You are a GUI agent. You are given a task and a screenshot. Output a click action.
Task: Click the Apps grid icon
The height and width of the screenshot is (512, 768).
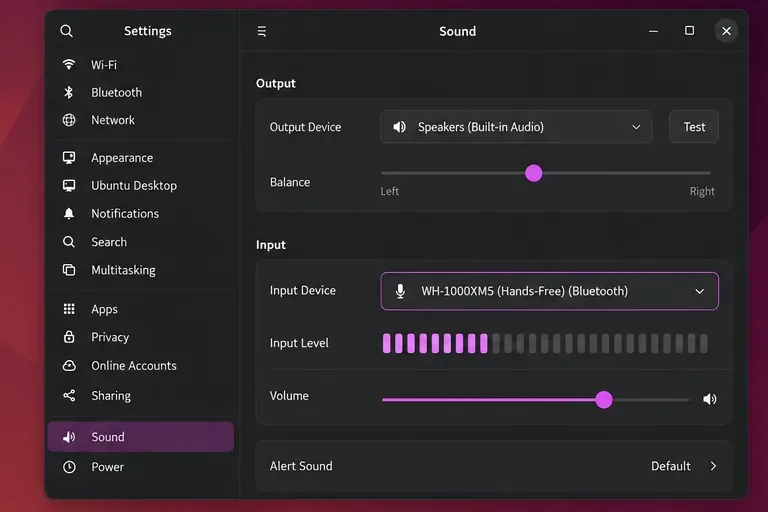click(69, 309)
